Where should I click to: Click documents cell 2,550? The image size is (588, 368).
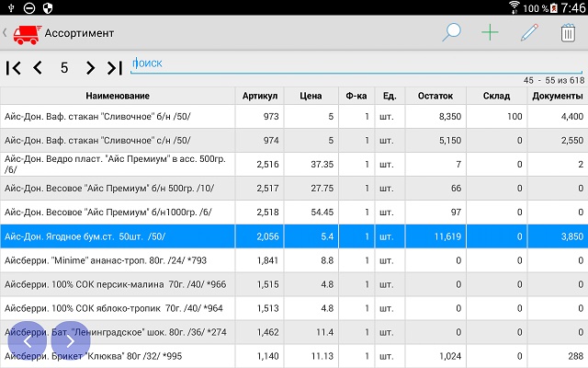pyautogui.click(x=558, y=141)
